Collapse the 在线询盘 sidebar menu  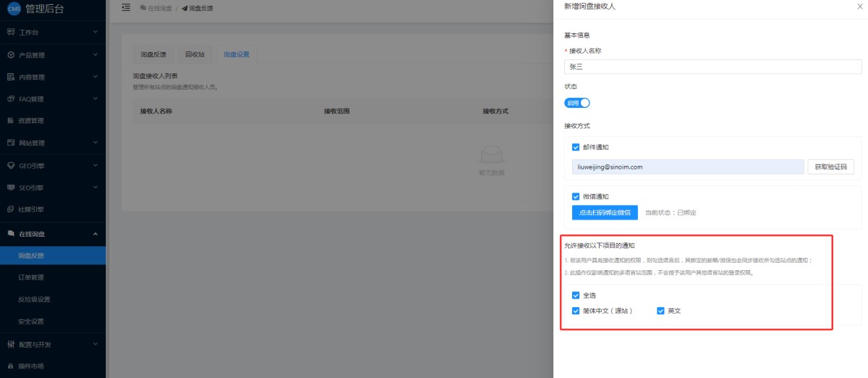click(x=95, y=233)
